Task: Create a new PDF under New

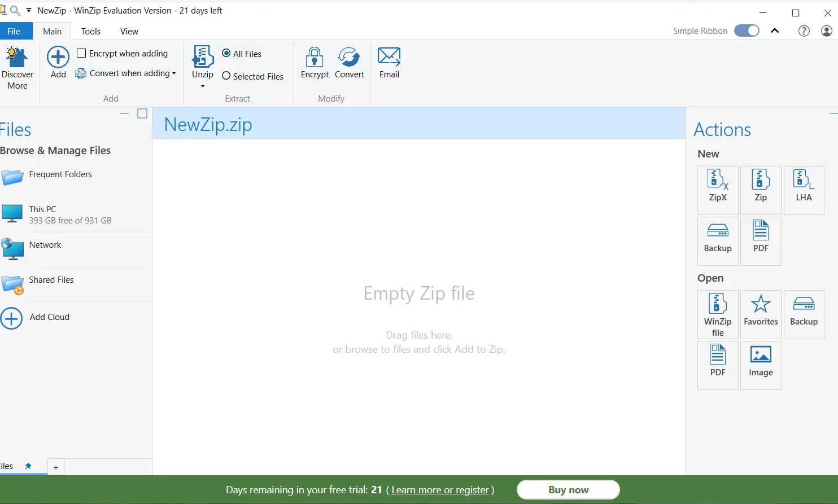Action: coord(761,241)
